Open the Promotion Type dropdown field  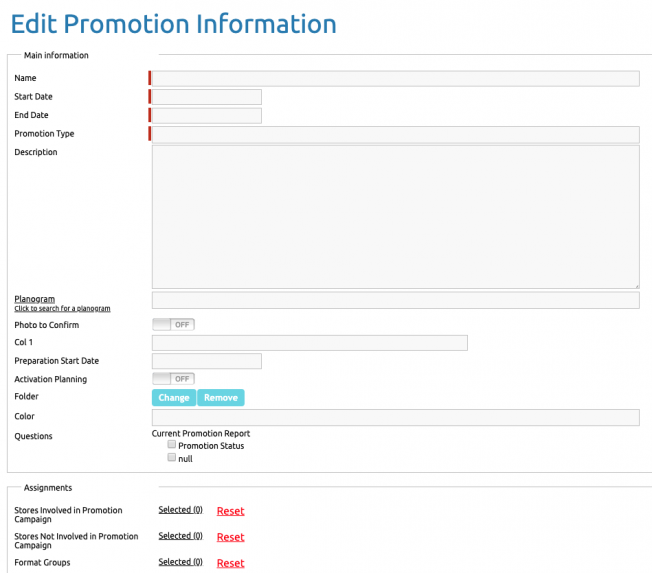(395, 134)
